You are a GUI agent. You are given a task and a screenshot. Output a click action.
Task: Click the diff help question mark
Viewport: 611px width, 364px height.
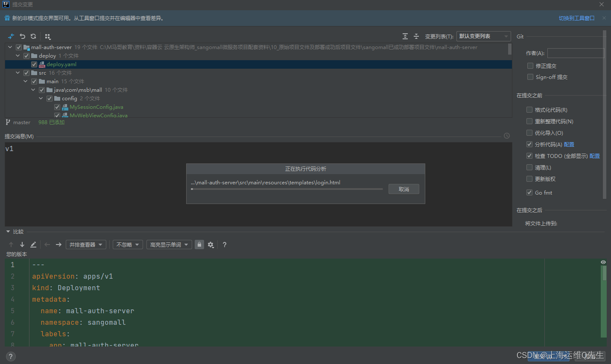pyautogui.click(x=225, y=245)
